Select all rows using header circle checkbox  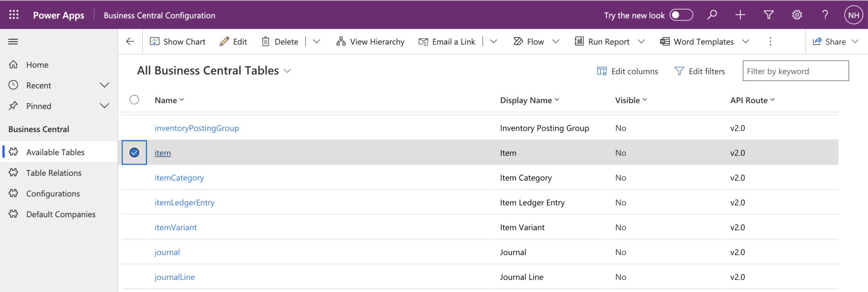pyautogui.click(x=134, y=100)
